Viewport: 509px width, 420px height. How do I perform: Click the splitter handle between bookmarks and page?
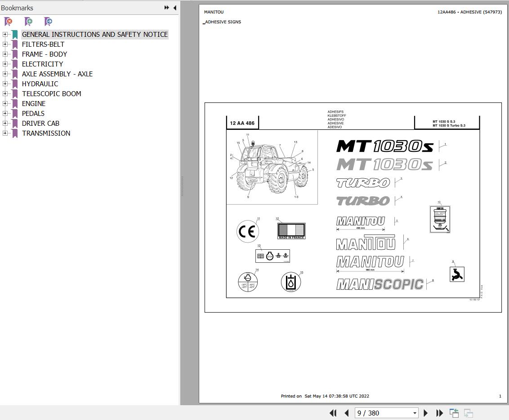coord(182,186)
